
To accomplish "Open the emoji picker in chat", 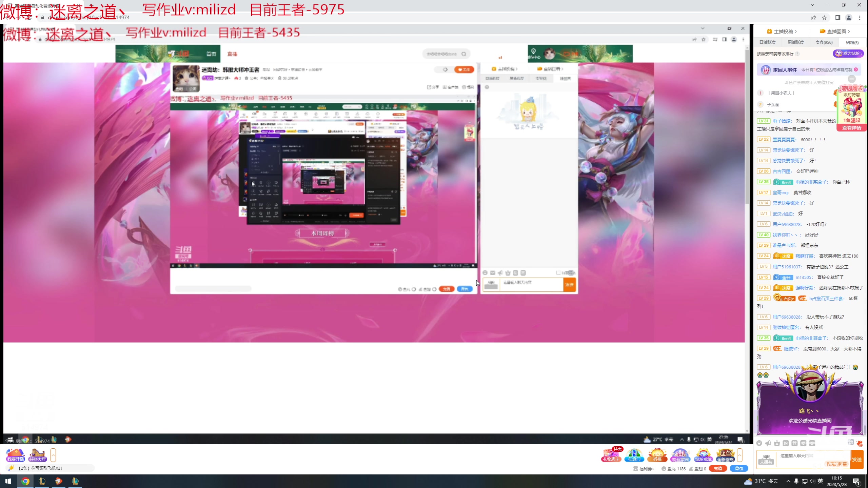I will click(759, 443).
